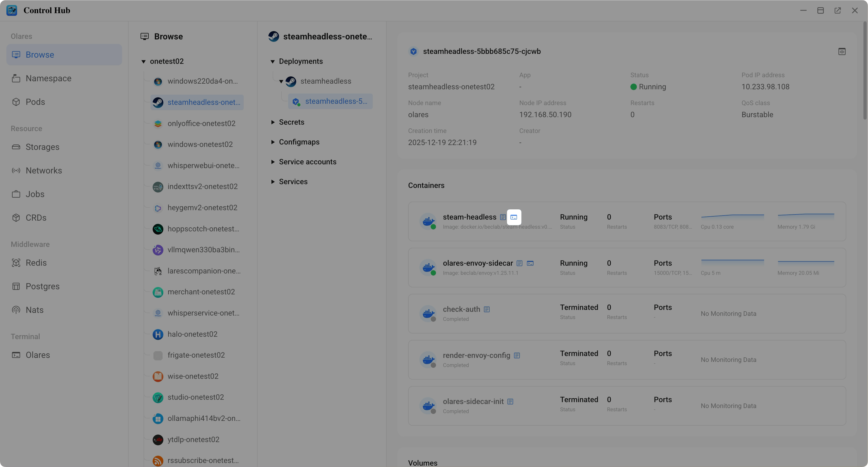Select halo-onetest02 in browse tree
The height and width of the screenshot is (467, 868).
192,334
